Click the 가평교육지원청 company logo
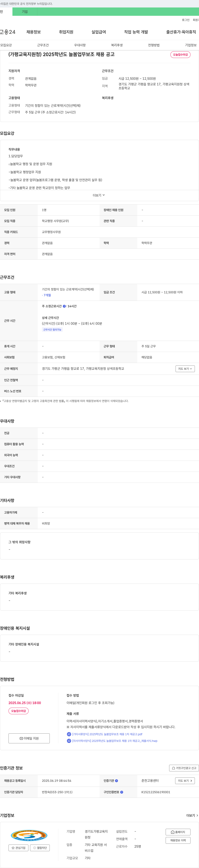 (x=29, y=835)
